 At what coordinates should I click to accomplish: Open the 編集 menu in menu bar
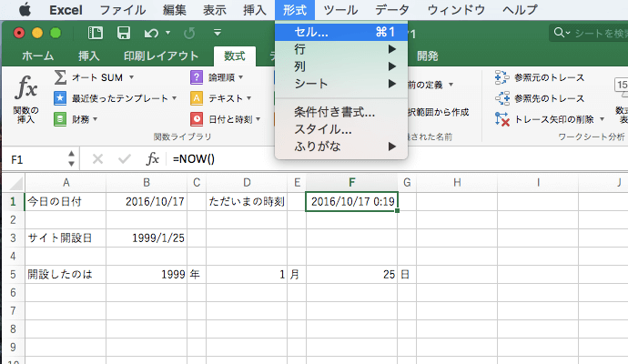(175, 10)
